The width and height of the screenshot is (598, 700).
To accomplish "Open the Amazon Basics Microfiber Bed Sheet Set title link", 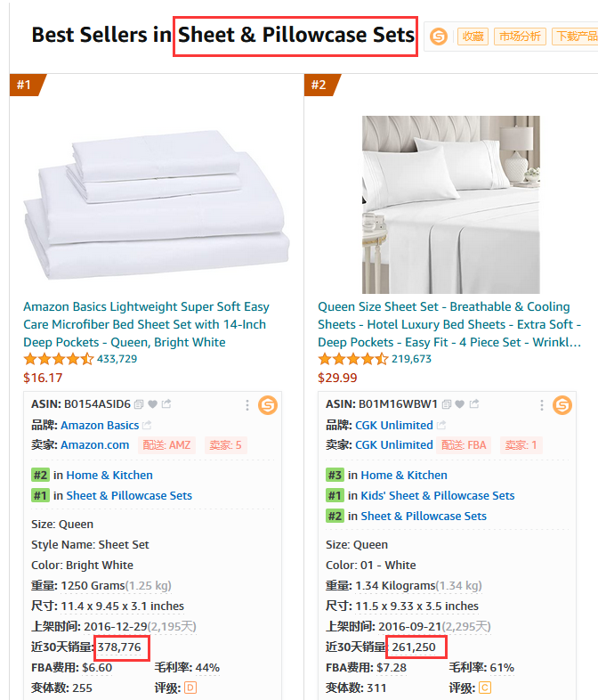I will [x=146, y=324].
